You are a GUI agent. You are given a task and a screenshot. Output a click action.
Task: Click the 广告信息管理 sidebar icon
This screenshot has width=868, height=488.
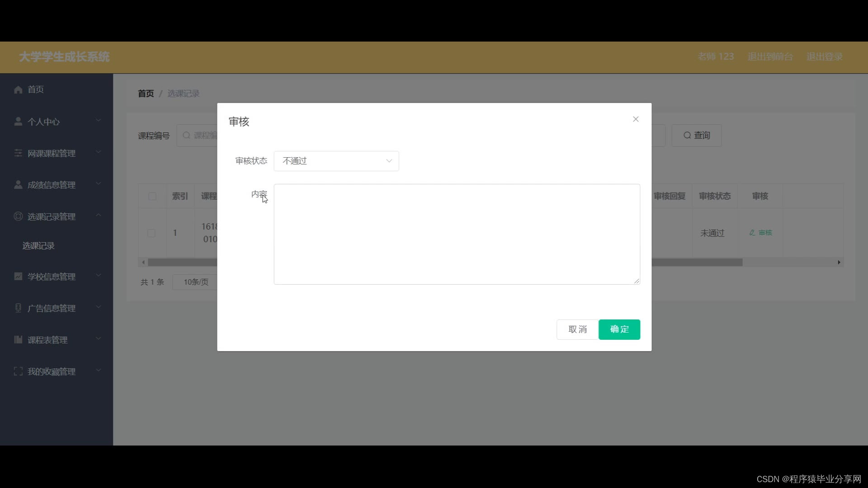[x=18, y=308]
